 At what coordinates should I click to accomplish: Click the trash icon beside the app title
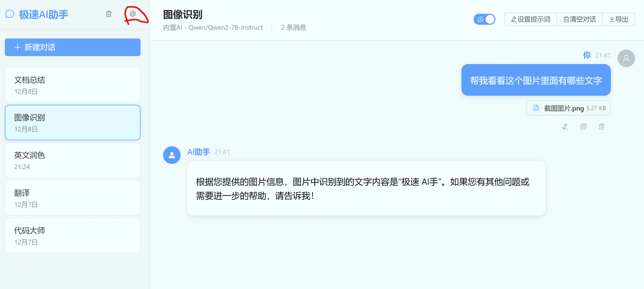(x=108, y=14)
